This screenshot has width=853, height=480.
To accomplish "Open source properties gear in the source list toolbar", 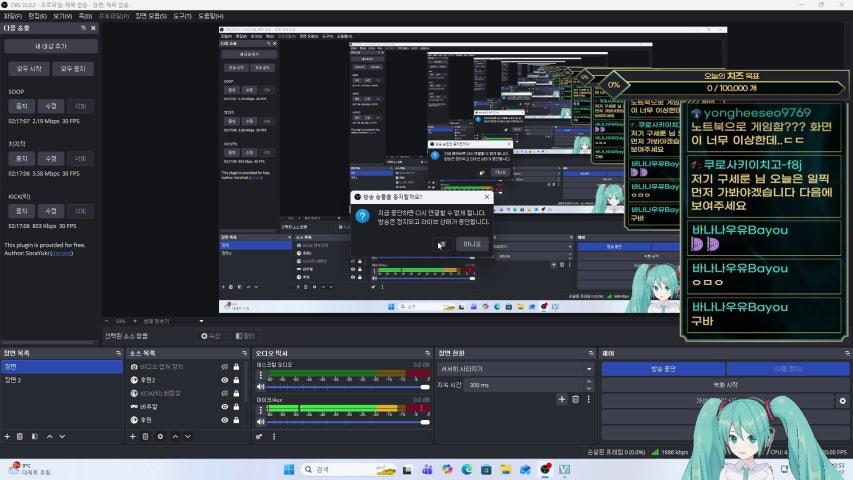I will (x=160, y=436).
